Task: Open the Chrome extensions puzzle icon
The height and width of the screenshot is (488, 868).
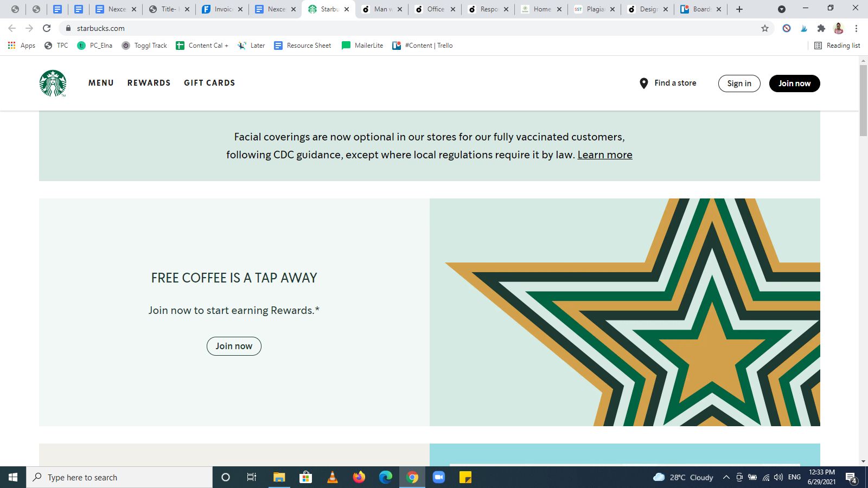Action: pyautogui.click(x=821, y=28)
